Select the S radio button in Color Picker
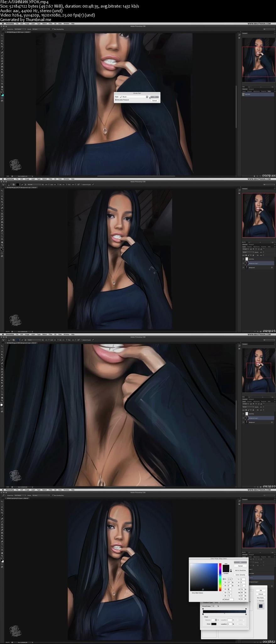 coord(224,582)
